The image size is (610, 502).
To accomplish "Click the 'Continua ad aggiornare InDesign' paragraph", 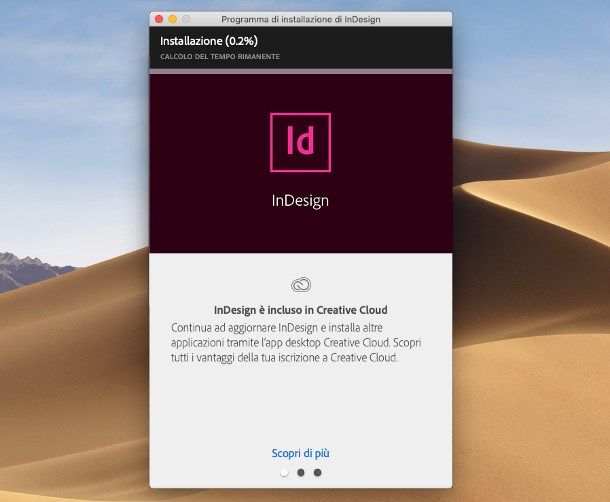I will 296,342.
